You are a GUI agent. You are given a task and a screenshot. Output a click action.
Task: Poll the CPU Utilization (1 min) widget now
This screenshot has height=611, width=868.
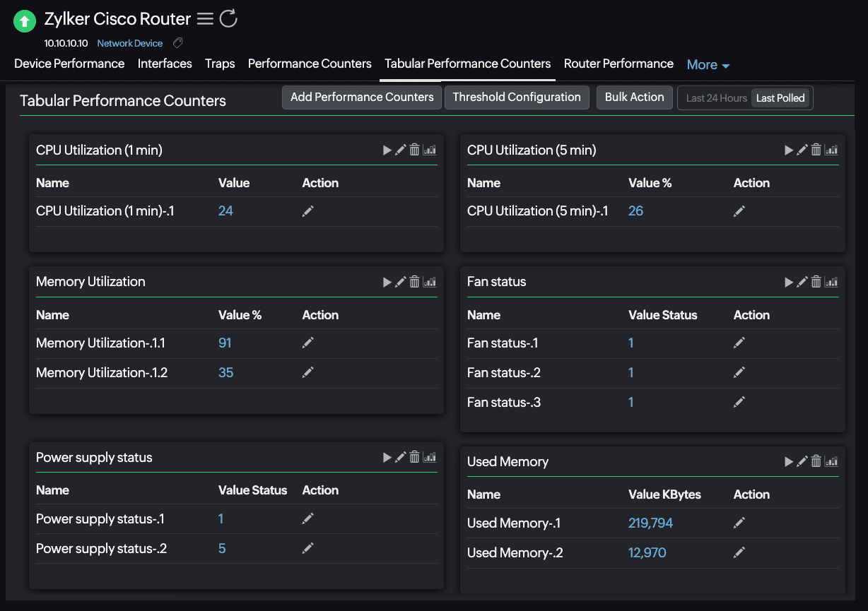coord(387,150)
